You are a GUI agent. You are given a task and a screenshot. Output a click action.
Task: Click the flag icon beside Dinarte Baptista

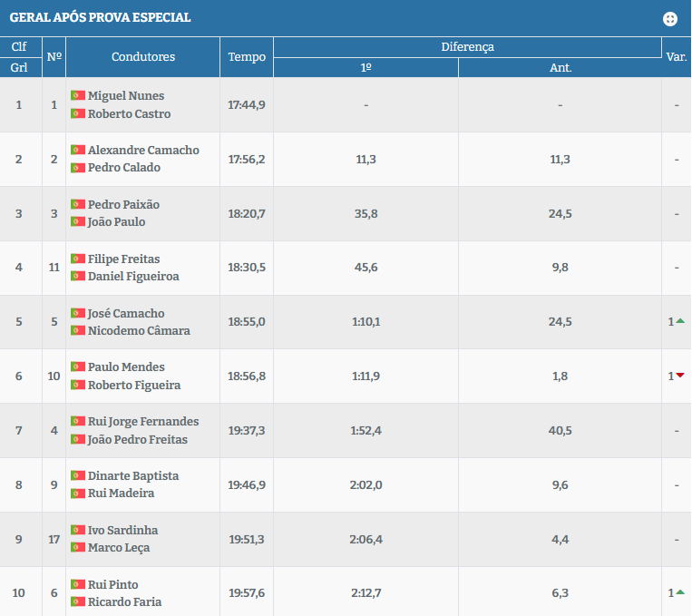coord(78,476)
